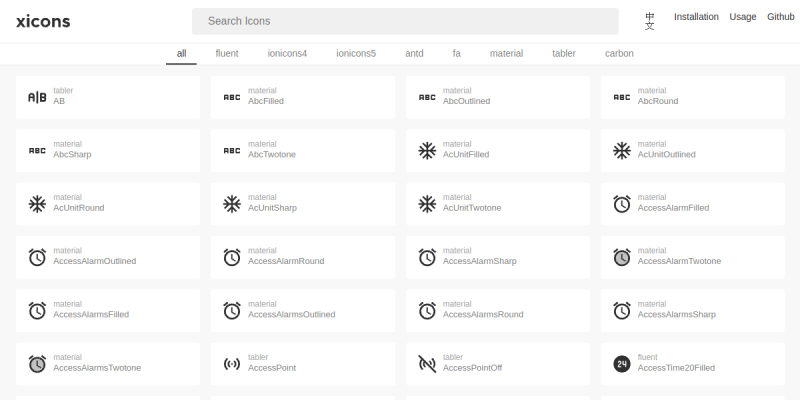Click the AccessAlarmTwotone name label
This screenshot has width=800, height=400.
pyautogui.click(x=679, y=261)
